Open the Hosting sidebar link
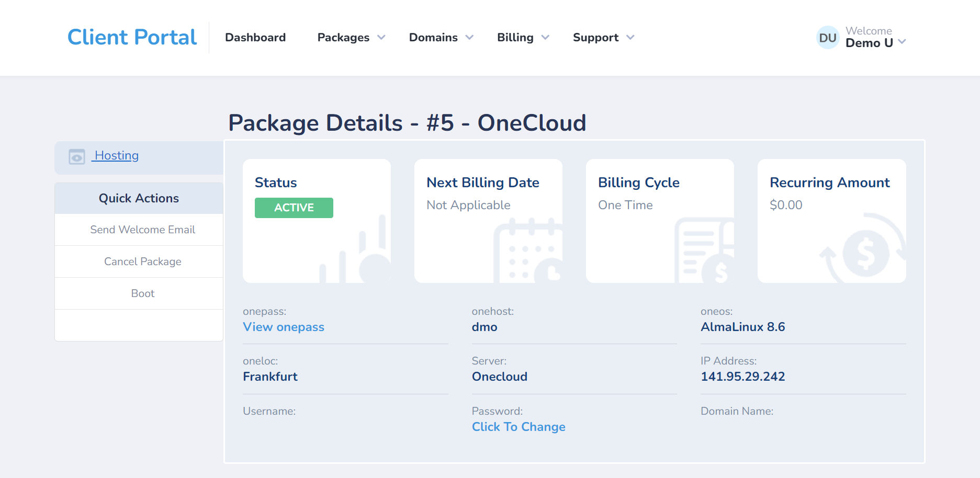980x478 pixels. pos(116,155)
